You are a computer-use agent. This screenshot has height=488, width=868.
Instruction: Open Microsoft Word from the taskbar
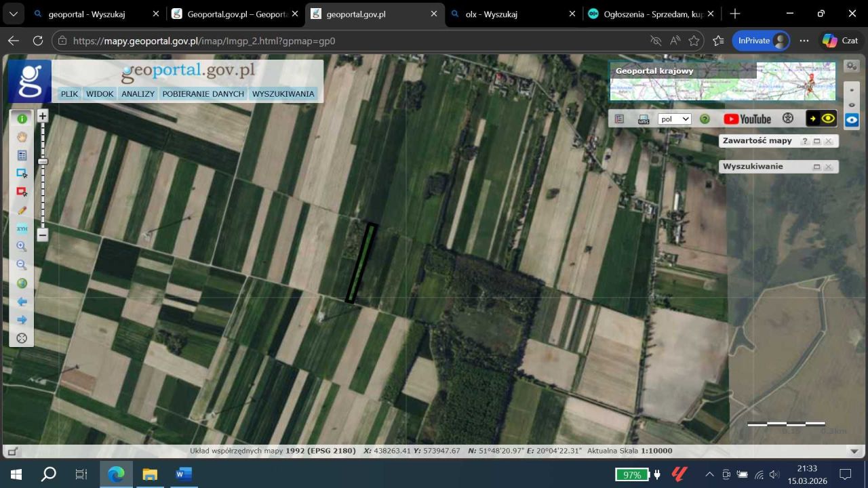(184, 474)
